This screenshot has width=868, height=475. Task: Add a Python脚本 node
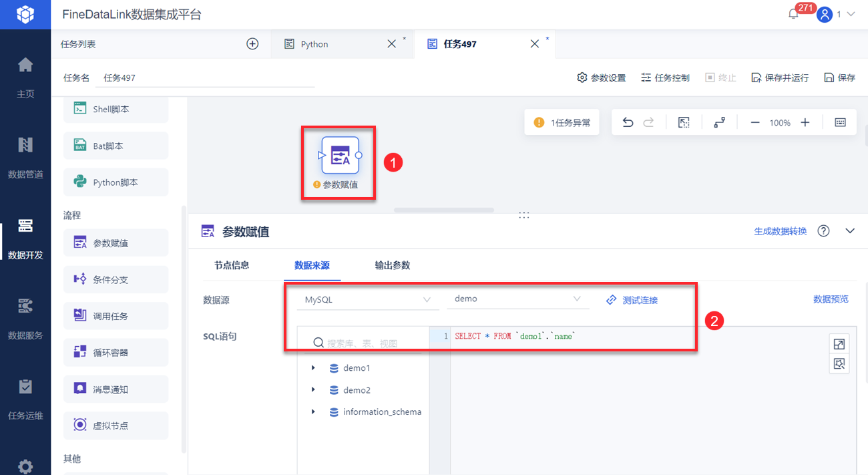click(116, 182)
